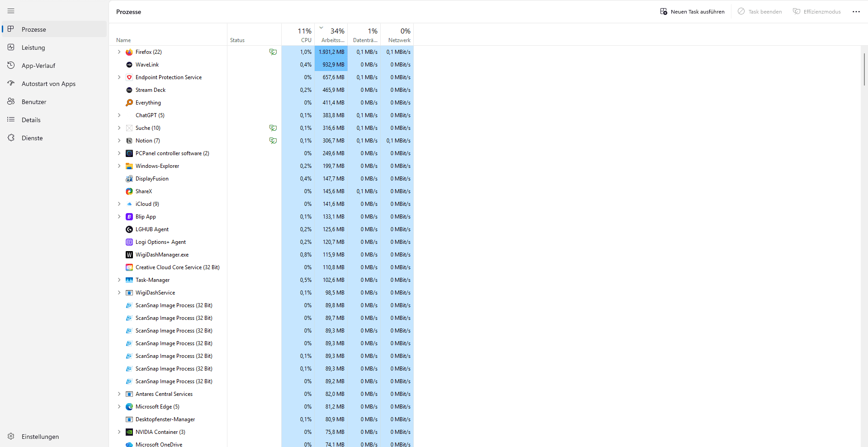Sort processes by Name column
The height and width of the screenshot is (447, 868).
pyautogui.click(x=168, y=35)
